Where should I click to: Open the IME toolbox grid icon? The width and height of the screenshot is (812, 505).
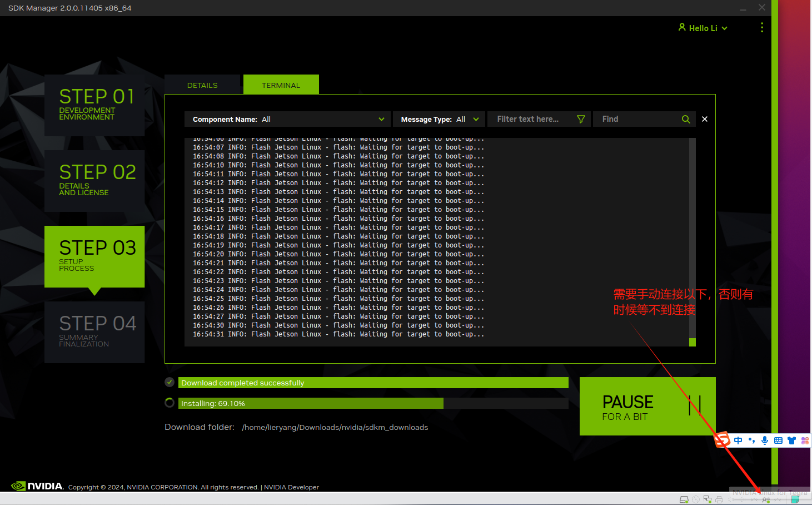pyautogui.click(x=805, y=440)
